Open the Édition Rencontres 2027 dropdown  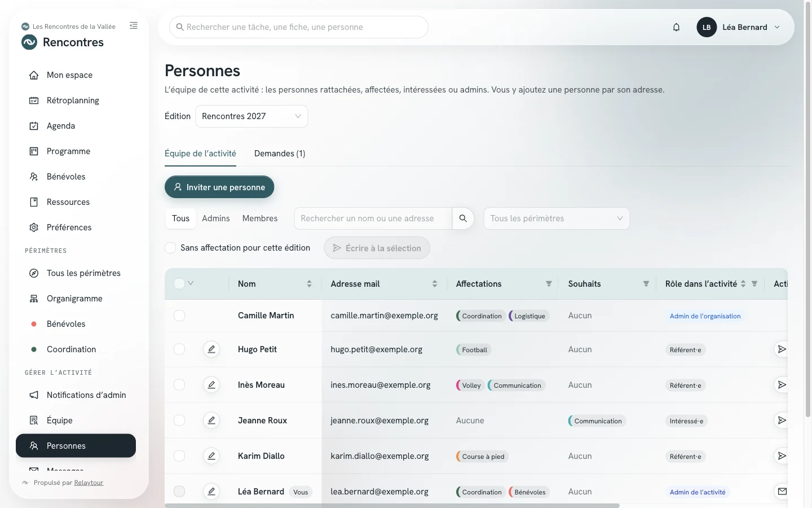[x=251, y=116]
